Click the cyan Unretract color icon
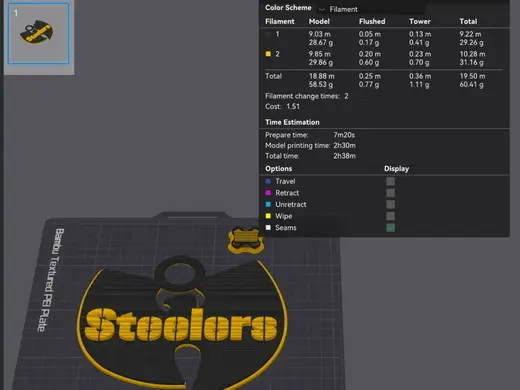 click(268, 204)
